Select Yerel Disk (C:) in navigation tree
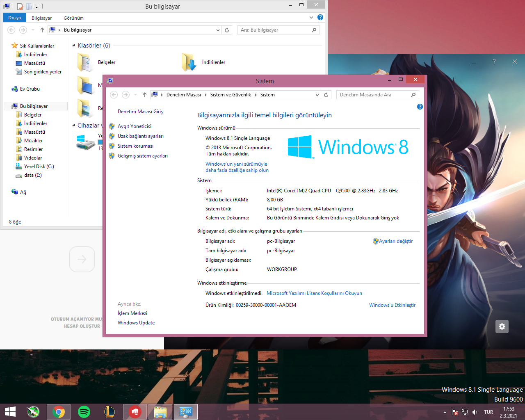 click(x=35, y=167)
